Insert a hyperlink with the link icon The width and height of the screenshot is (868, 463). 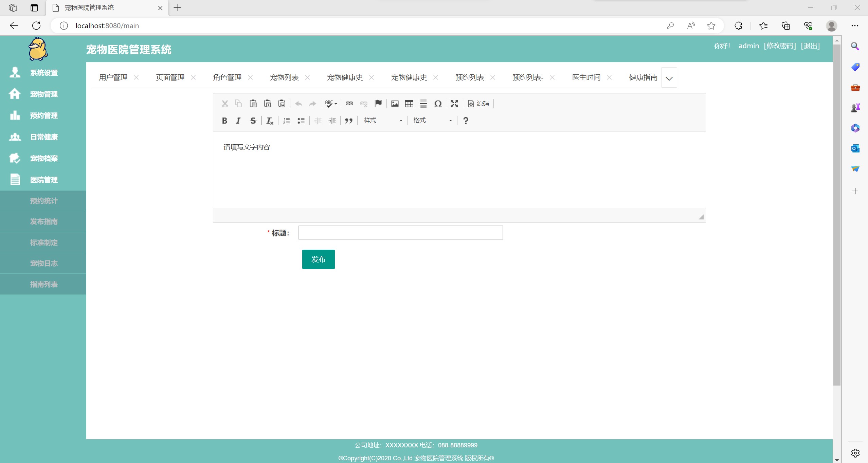[x=349, y=104]
